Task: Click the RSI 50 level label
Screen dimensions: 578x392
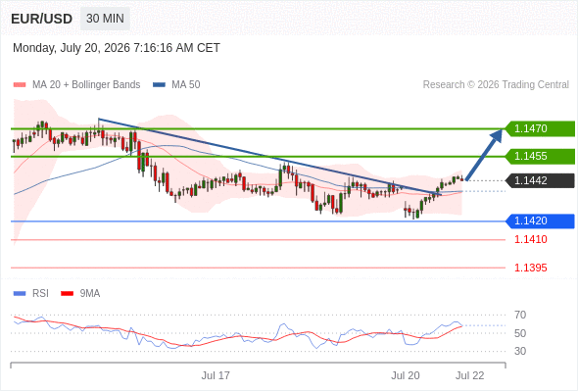Action: click(520, 333)
